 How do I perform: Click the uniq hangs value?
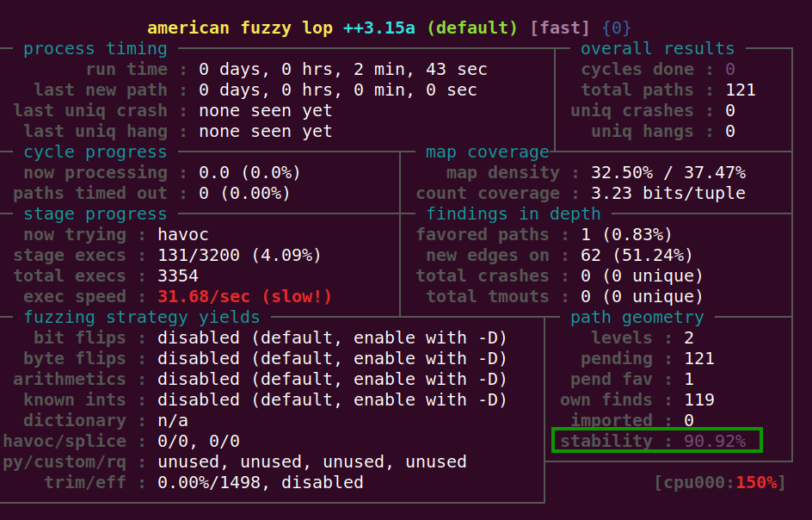tap(730, 132)
